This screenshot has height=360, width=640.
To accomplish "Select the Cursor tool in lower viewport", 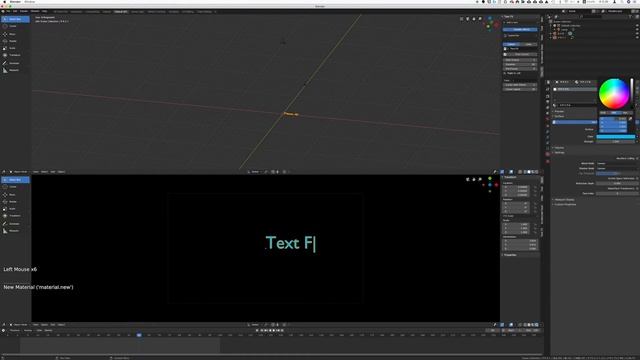I will (15, 187).
